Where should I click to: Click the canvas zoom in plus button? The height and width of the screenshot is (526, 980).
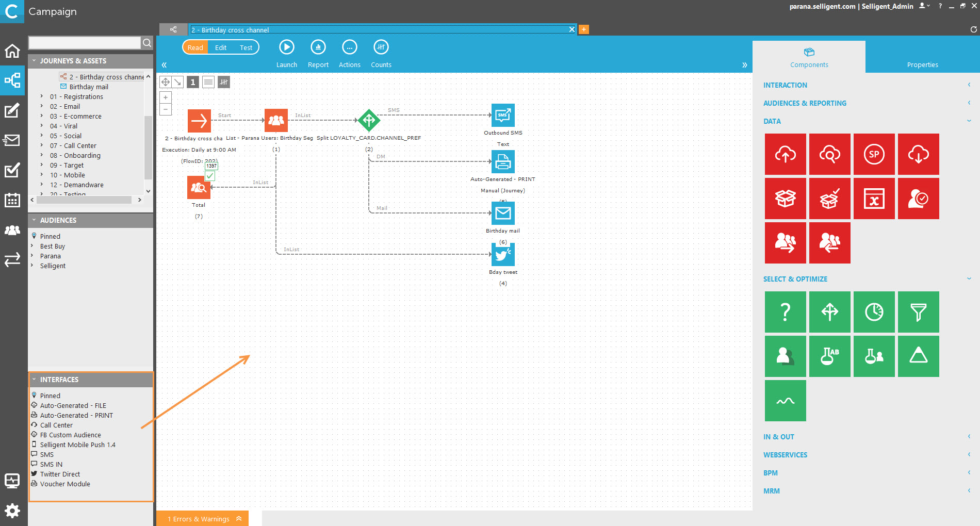[x=166, y=97]
